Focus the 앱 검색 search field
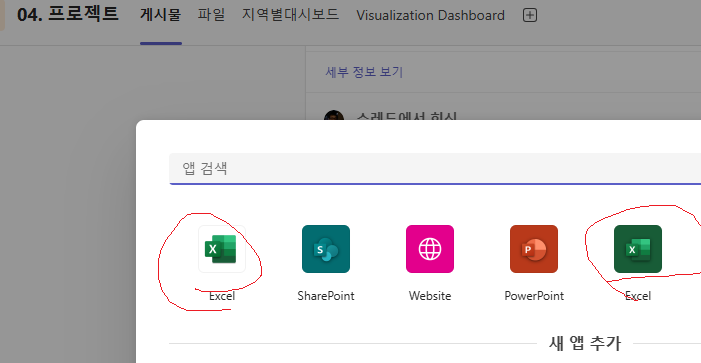This screenshot has height=363, width=701. pos(435,168)
